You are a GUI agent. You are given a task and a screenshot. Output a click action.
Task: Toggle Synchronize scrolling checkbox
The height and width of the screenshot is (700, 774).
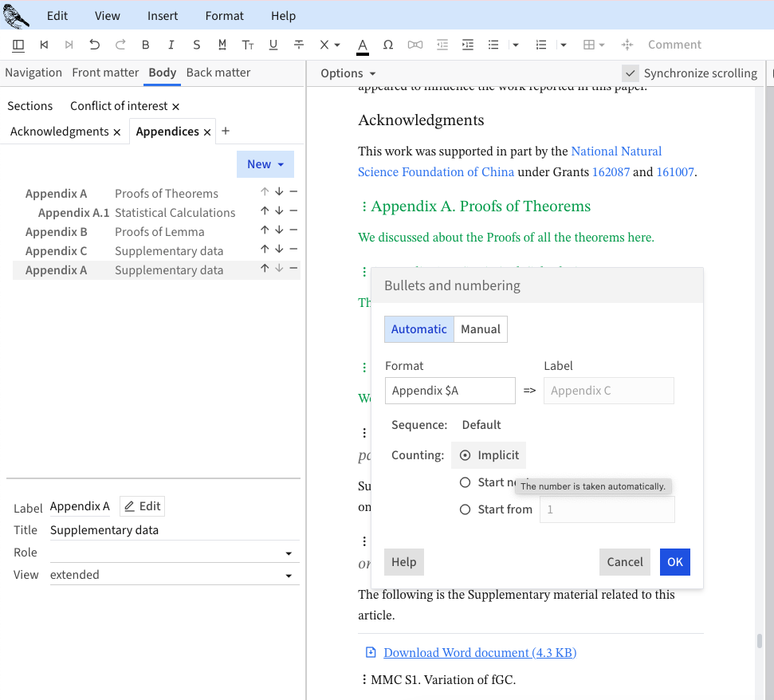(x=631, y=73)
